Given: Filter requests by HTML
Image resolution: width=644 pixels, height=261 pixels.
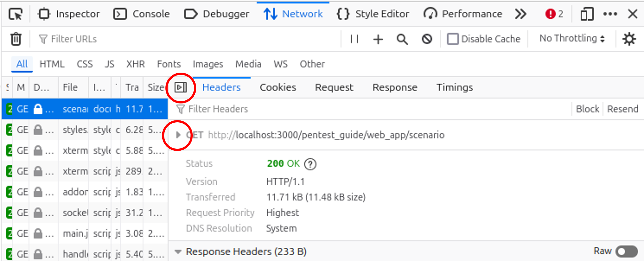Looking at the screenshot, I should (x=52, y=64).
